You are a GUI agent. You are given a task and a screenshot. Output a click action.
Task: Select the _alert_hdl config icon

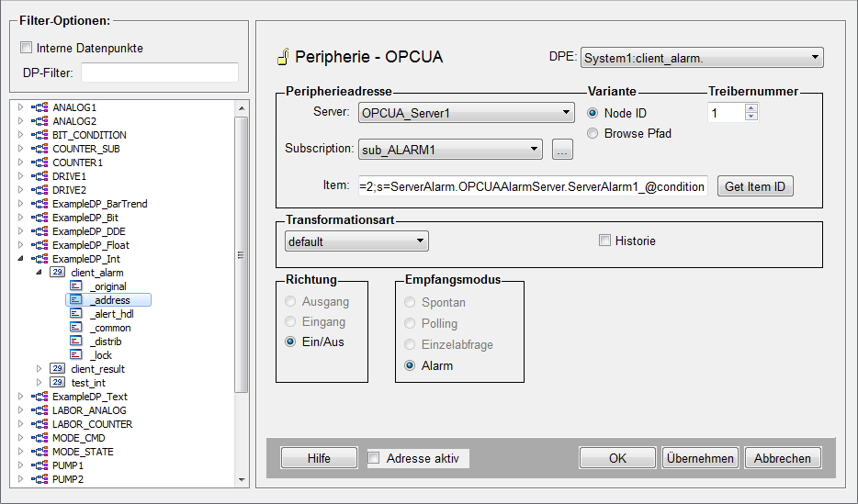pos(75,314)
